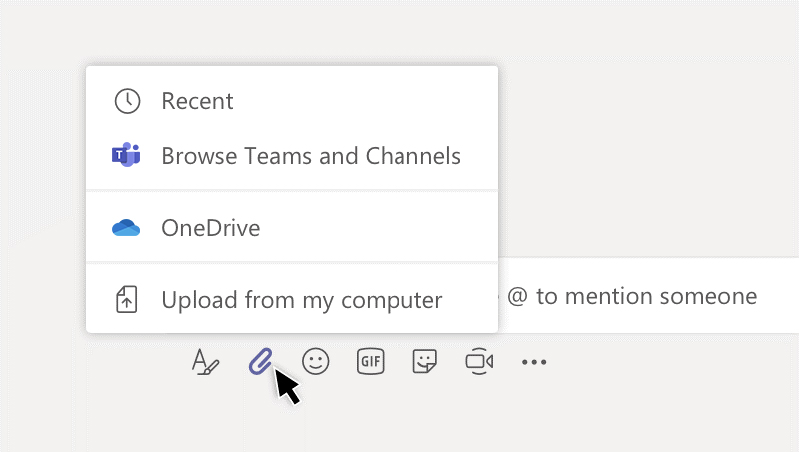
Task: Open the Format text options icon
Action: tap(205, 362)
